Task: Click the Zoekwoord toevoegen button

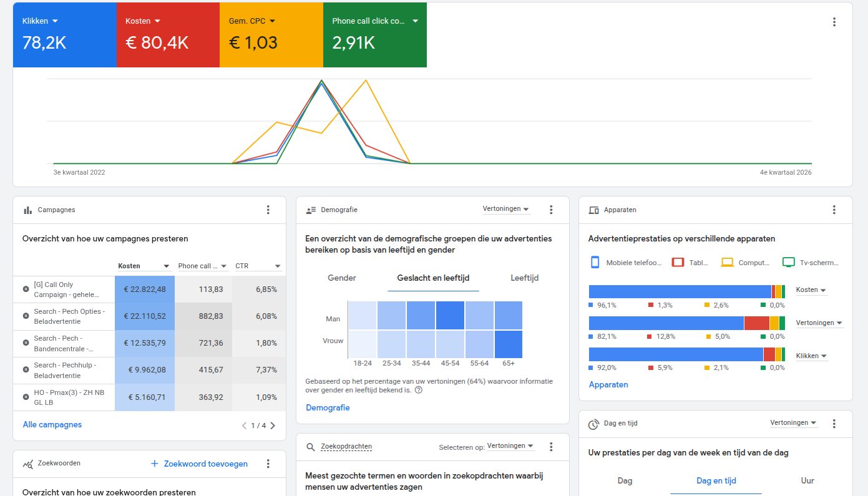Action: coord(200,464)
